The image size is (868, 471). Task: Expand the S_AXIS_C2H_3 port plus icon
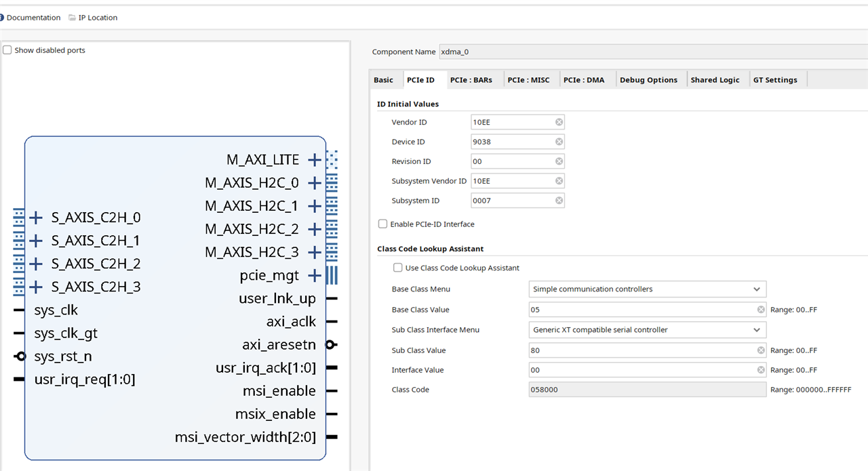[x=37, y=287]
